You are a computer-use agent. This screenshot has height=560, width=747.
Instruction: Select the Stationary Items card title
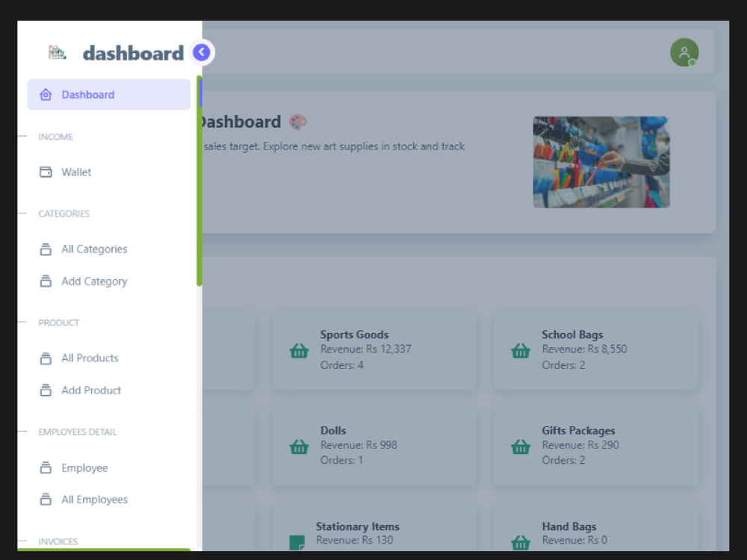point(358,526)
